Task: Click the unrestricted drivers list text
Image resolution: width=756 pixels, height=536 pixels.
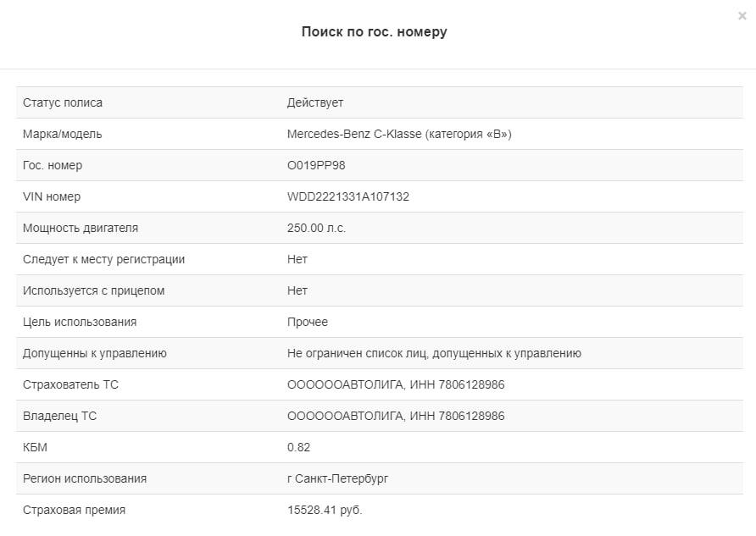Action: click(434, 353)
